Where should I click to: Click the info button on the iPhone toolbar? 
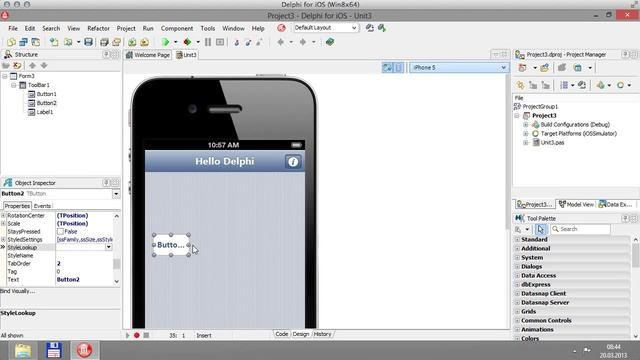(293, 162)
